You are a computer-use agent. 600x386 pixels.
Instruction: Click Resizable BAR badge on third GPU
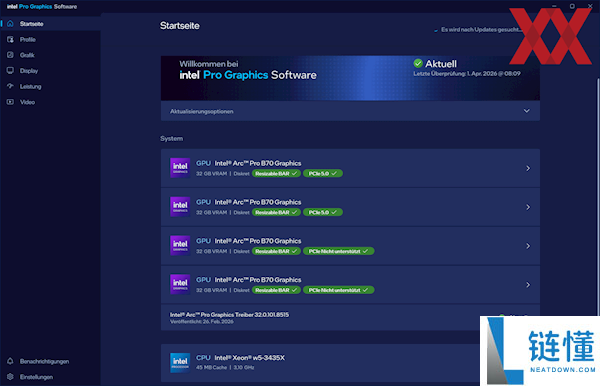tap(276, 251)
